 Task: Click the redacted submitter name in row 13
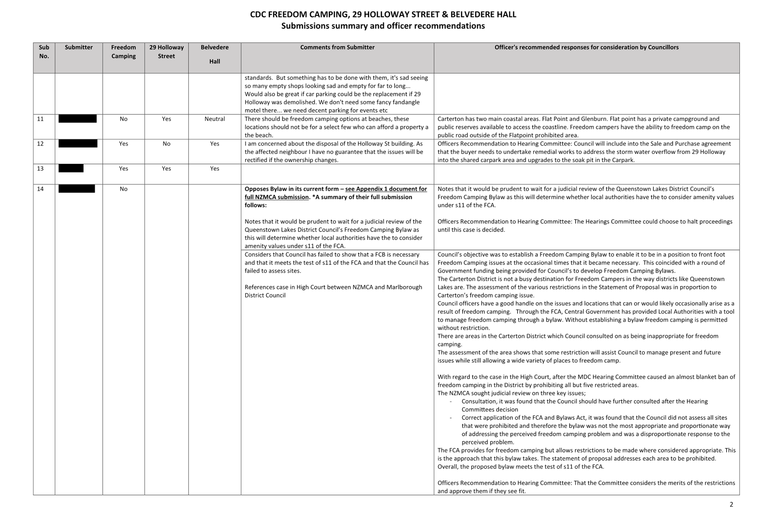tap(71, 169)
